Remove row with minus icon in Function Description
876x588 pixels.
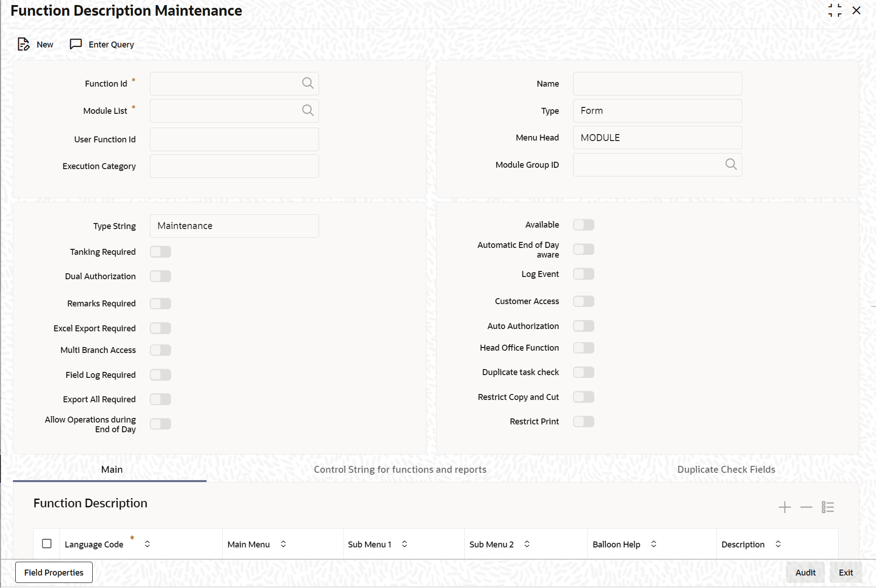click(x=806, y=507)
